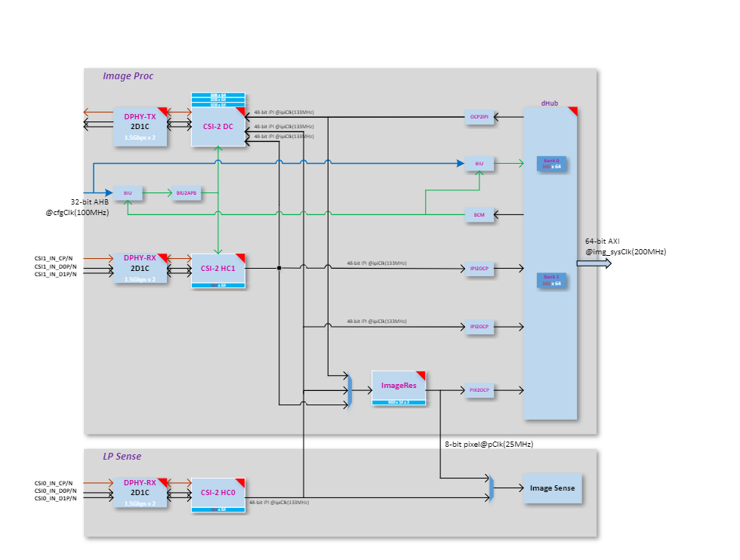
Task: Click the CSI0_IN_CP/N signal label
Action: tap(53, 482)
